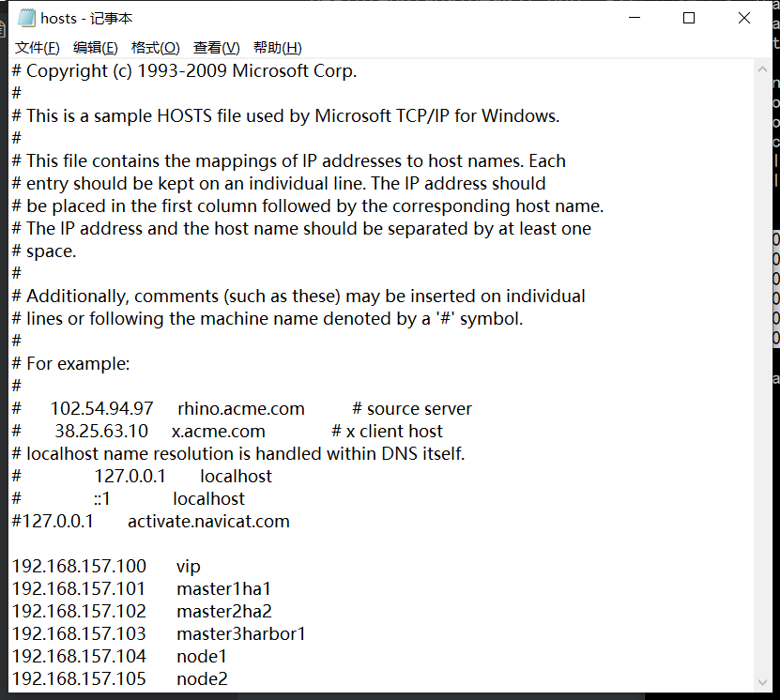Click the IP '192.168.157.101'
The height and width of the screenshot is (700, 780).
click(79, 589)
